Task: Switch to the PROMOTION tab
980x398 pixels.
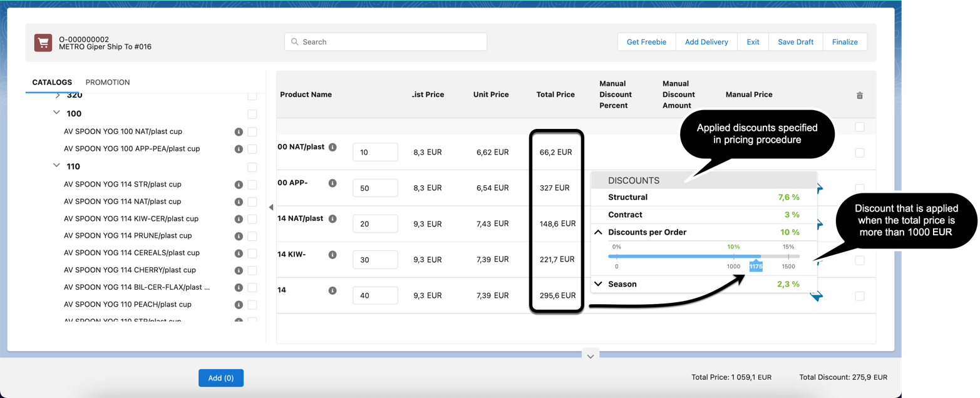Action: click(108, 83)
